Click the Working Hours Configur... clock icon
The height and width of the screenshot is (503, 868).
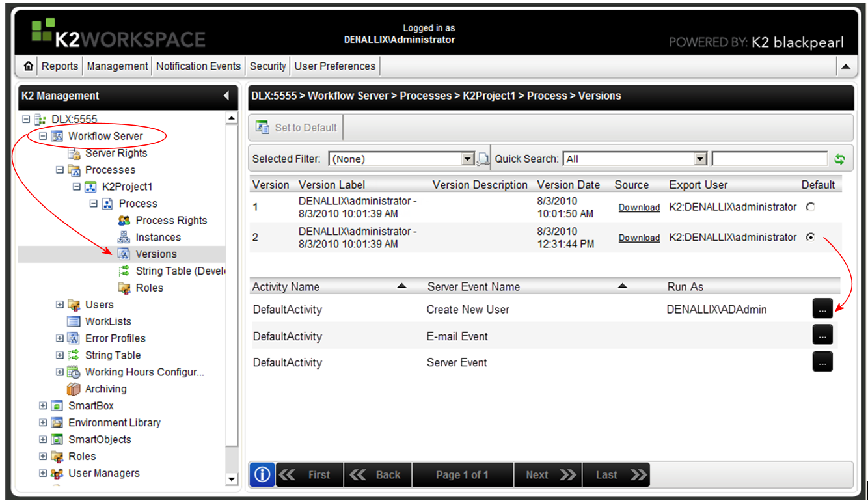(x=74, y=373)
